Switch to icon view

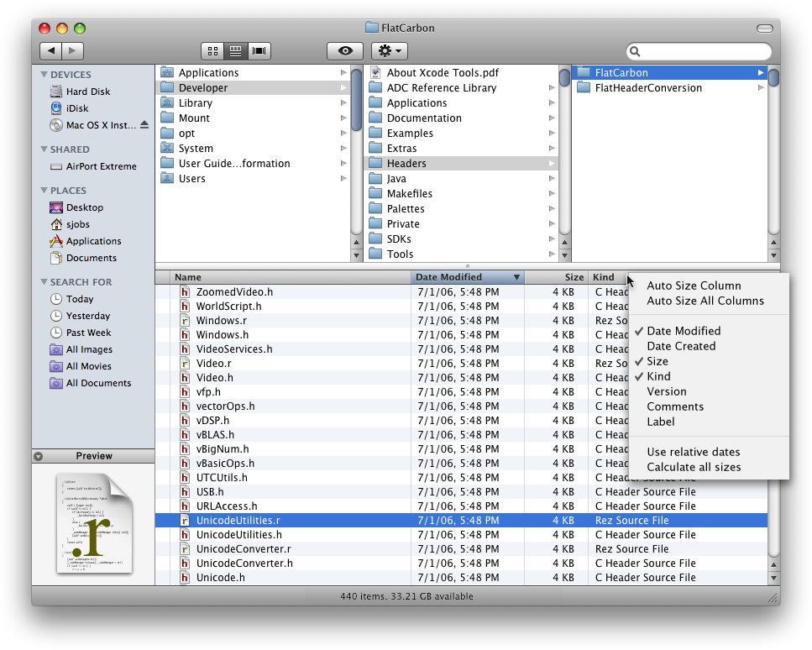tap(212, 50)
